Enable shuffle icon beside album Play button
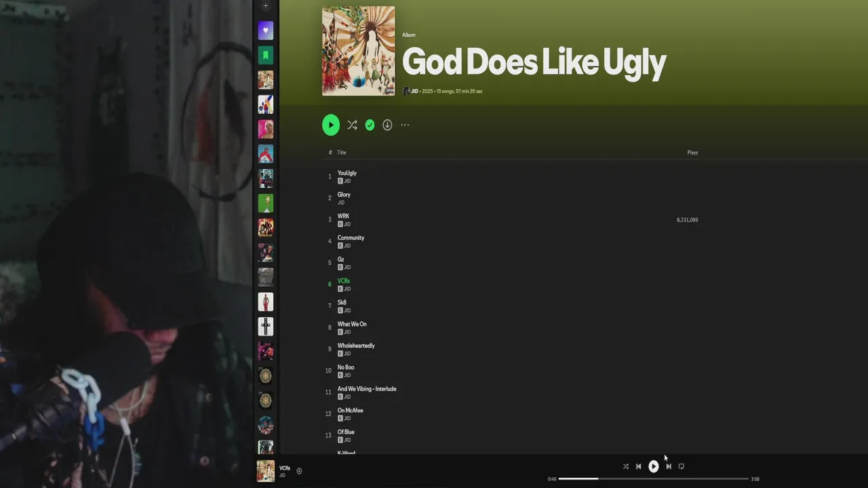Viewport: 868px width, 488px height. point(352,125)
